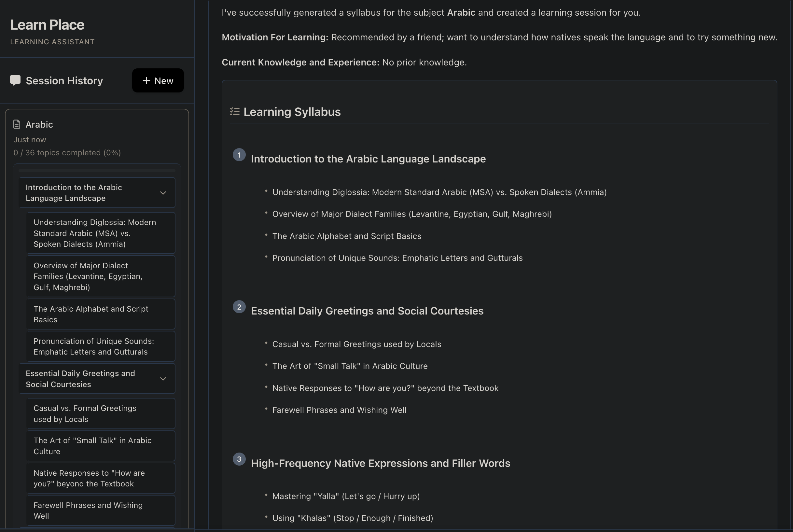The image size is (793, 532).
Task: Select The Art of "Small Talk" topic
Action: tap(100, 446)
